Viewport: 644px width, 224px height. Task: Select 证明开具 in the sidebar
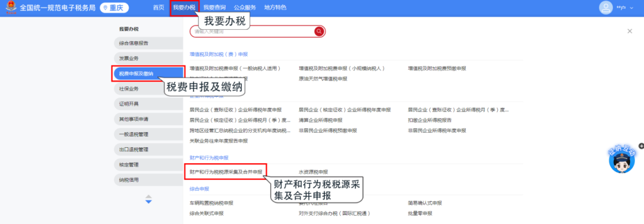pyautogui.click(x=148, y=104)
